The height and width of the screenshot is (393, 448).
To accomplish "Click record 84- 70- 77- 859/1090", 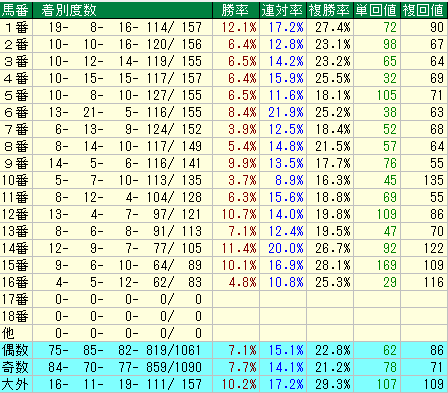I will [125, 367].
